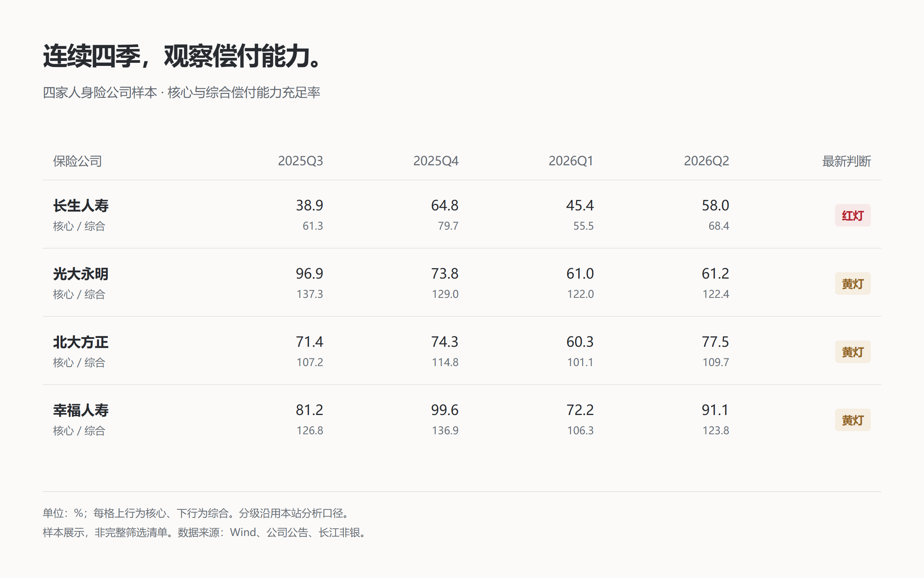This screenshot has height=578, width=924.
Task: Click the company name 幸福人寿
Action: [81, 410]
